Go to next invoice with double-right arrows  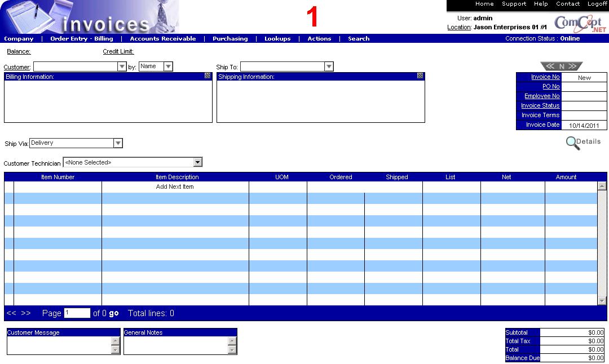point(572,66)
